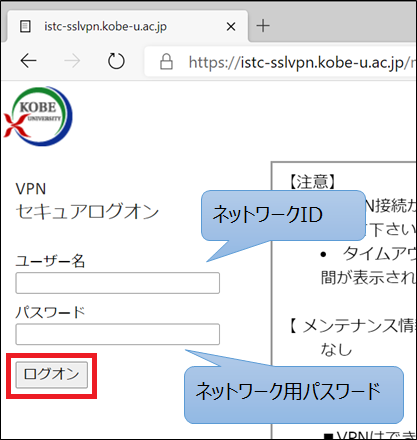Click the padlock site security icon
This screenshot has width=417, height=440.
pyautogui.click(x=166, y=62)
